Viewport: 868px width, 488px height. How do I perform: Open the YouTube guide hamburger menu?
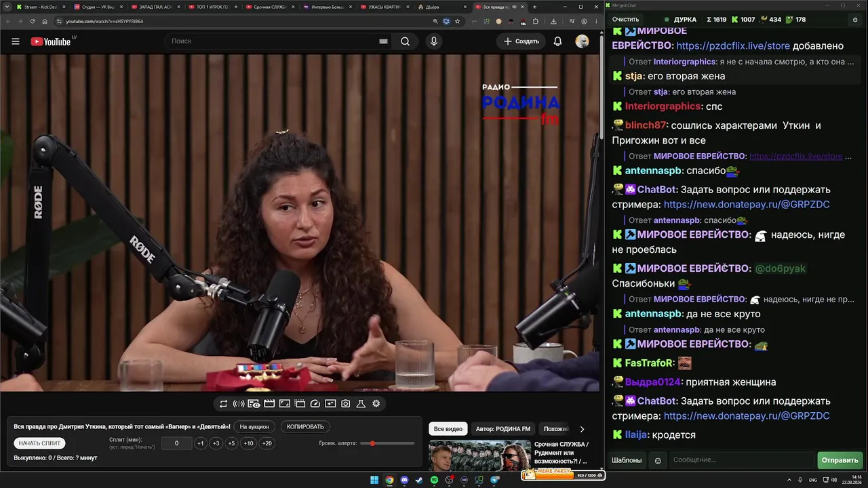click(16, 41)
